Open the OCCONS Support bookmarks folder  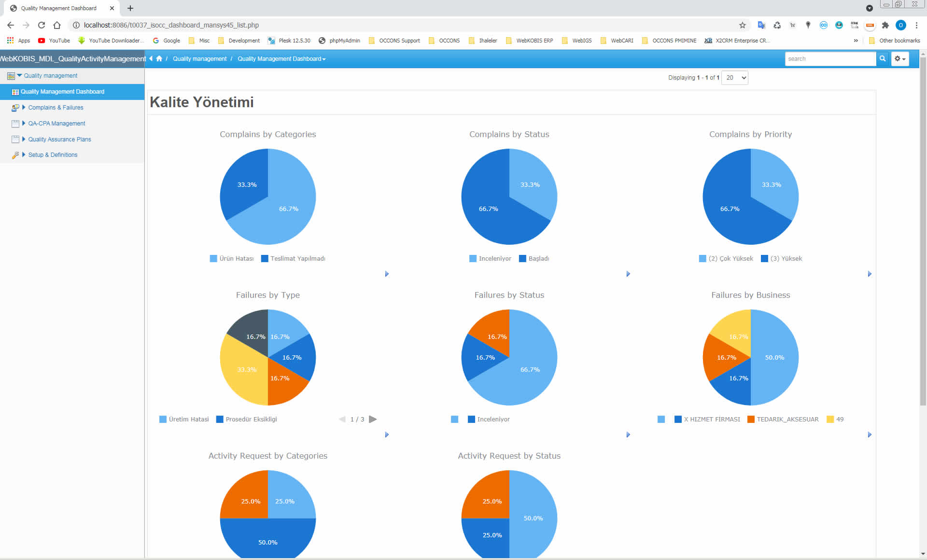394,41
